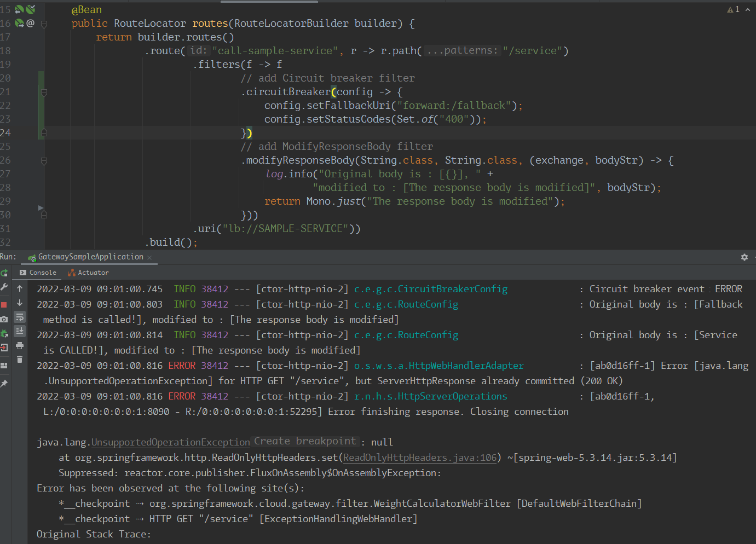Image resolution: width=756 pixels, height=544 pixels.
Task: Click the @Bean annotation
Action: (x=86, y=10)
